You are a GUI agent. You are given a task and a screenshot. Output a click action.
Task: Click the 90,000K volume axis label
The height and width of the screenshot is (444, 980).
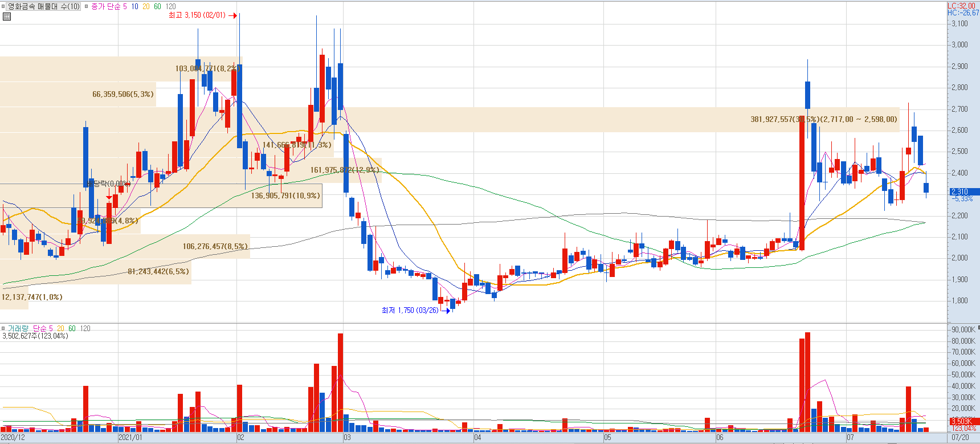[x=963, y=329]
